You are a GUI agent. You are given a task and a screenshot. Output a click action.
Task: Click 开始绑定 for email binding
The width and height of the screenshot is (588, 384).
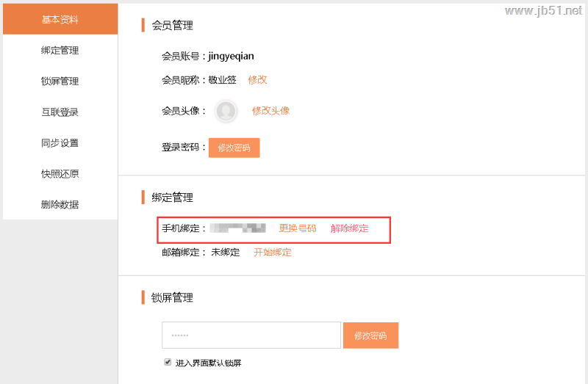[273, 253]
